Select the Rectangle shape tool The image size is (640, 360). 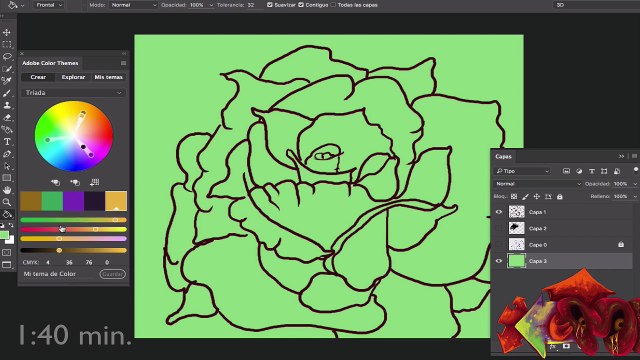click(x=7, y=178)
